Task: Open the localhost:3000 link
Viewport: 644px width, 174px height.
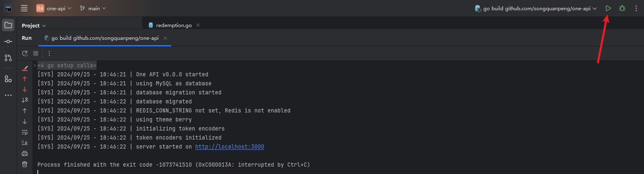Action: click(x=229, y=147)
